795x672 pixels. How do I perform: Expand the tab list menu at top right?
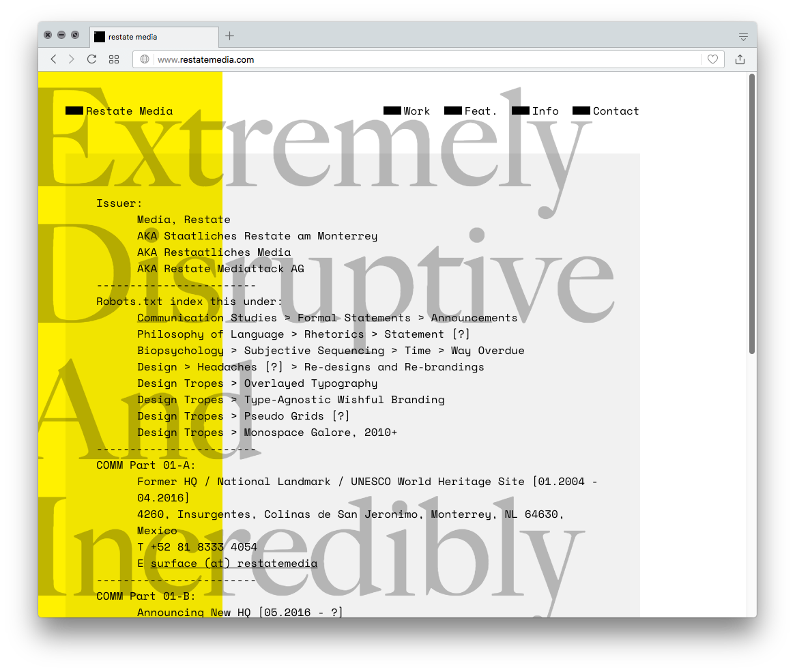[x=743, y=37]
